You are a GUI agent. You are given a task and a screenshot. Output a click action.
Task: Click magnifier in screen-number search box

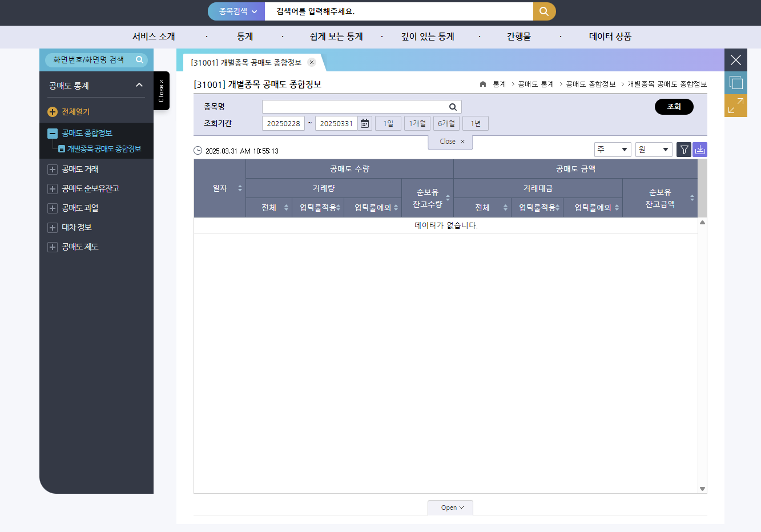[x=139, y=59]
